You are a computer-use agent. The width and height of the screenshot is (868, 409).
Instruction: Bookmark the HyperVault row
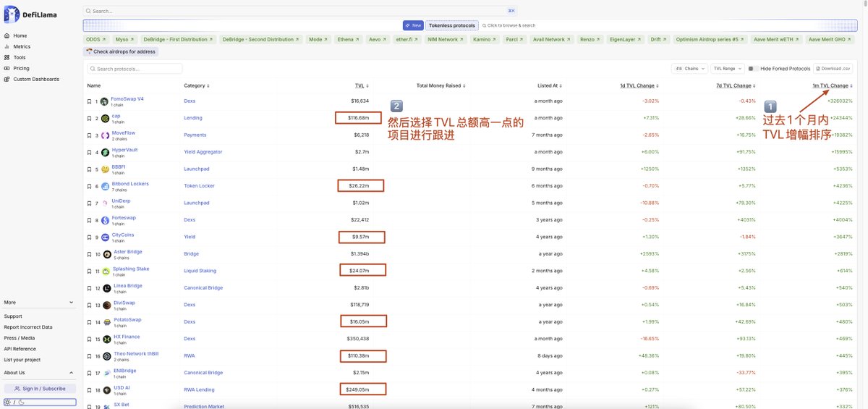(x=90, y=152)
